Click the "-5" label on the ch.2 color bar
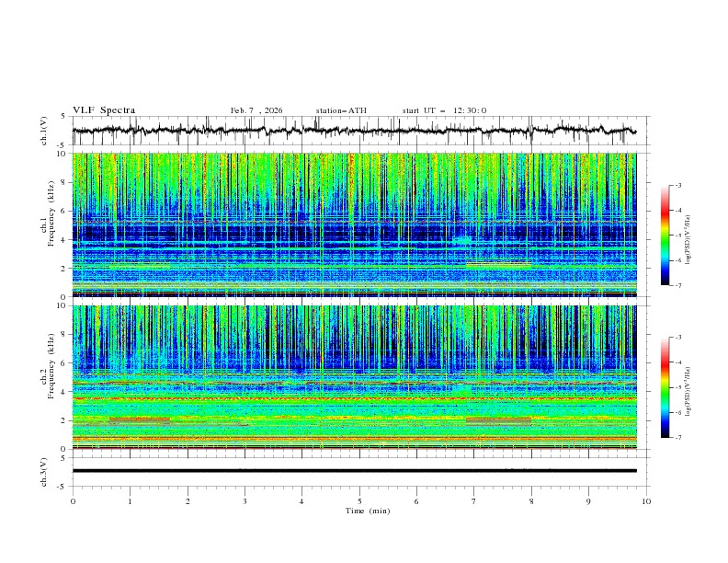The image size is (728, 563). [x=677, y=387]
